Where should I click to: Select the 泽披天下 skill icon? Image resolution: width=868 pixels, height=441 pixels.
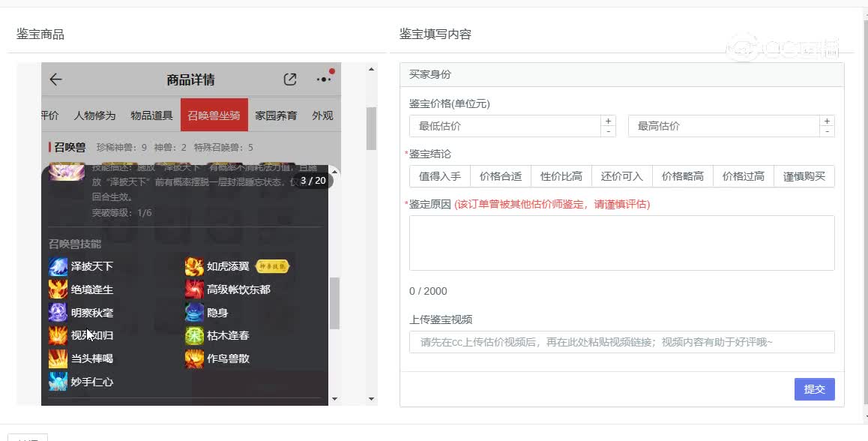(58, 266)
